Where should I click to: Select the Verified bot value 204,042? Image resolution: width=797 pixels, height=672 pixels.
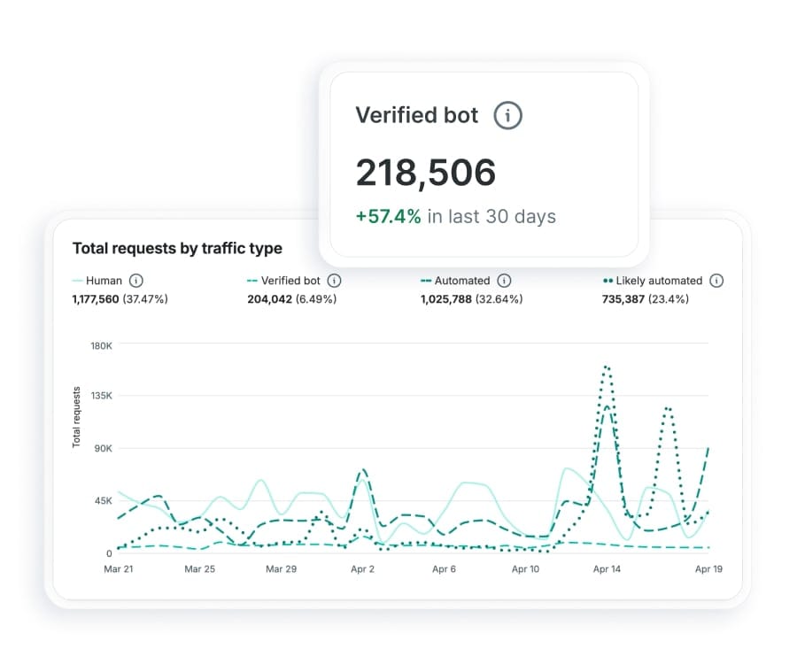click(269, 299)
